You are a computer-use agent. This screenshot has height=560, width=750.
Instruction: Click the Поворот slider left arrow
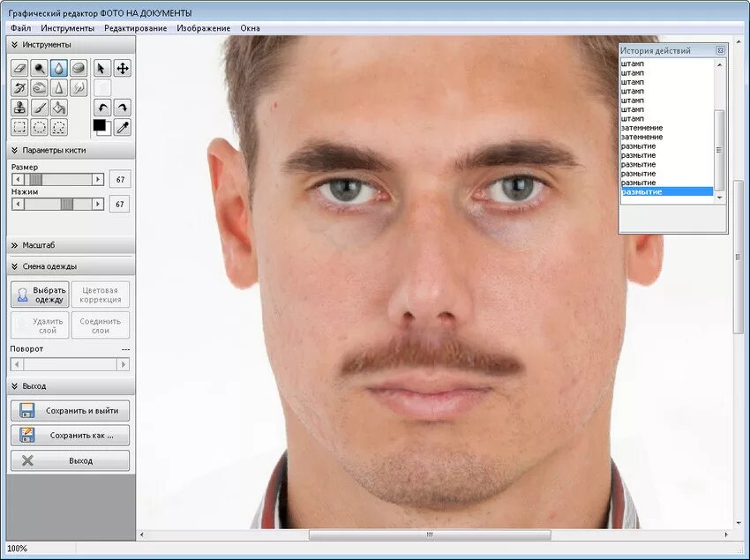coord(17,364)
